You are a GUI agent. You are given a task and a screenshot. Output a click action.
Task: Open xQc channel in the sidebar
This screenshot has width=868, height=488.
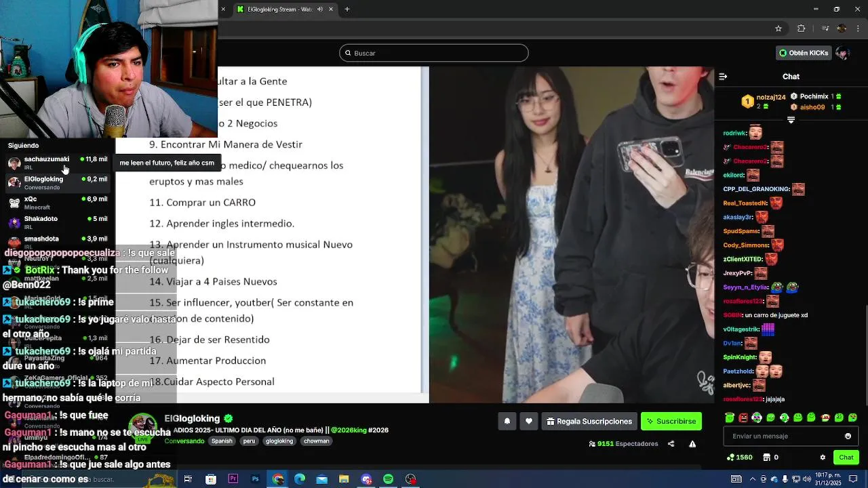click(58, 203)
